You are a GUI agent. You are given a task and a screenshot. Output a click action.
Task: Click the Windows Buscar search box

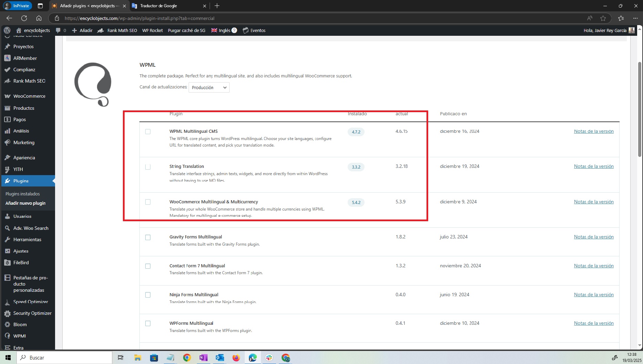click(64, 357)
